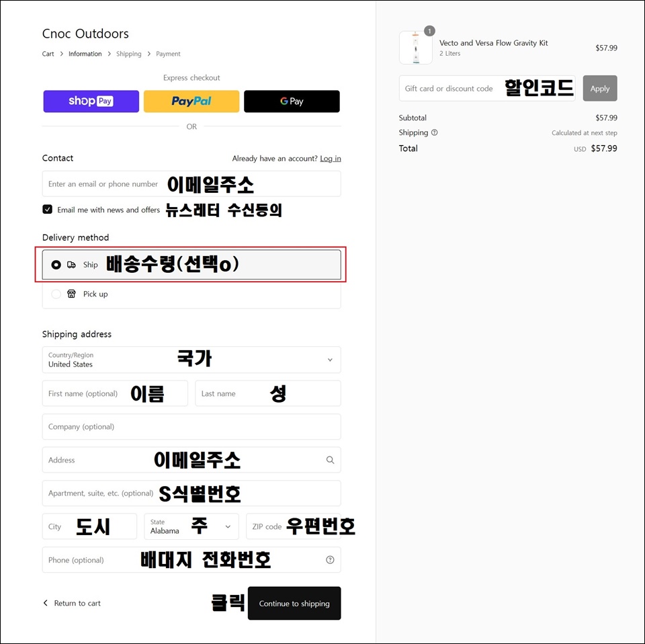
Task: Click the Apply discount button
Action: coord(600,88)
